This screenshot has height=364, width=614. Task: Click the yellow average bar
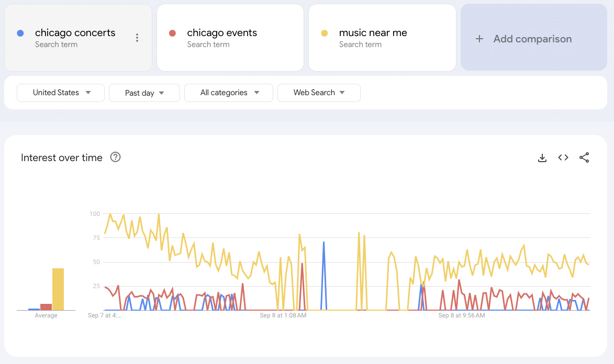click(58, 289)
